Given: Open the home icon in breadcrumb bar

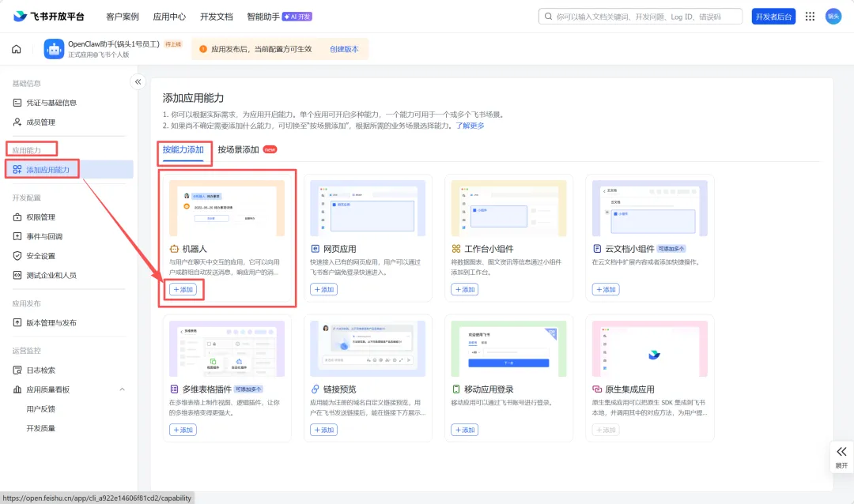Looking at the screenshot, I should coord(17,49).
